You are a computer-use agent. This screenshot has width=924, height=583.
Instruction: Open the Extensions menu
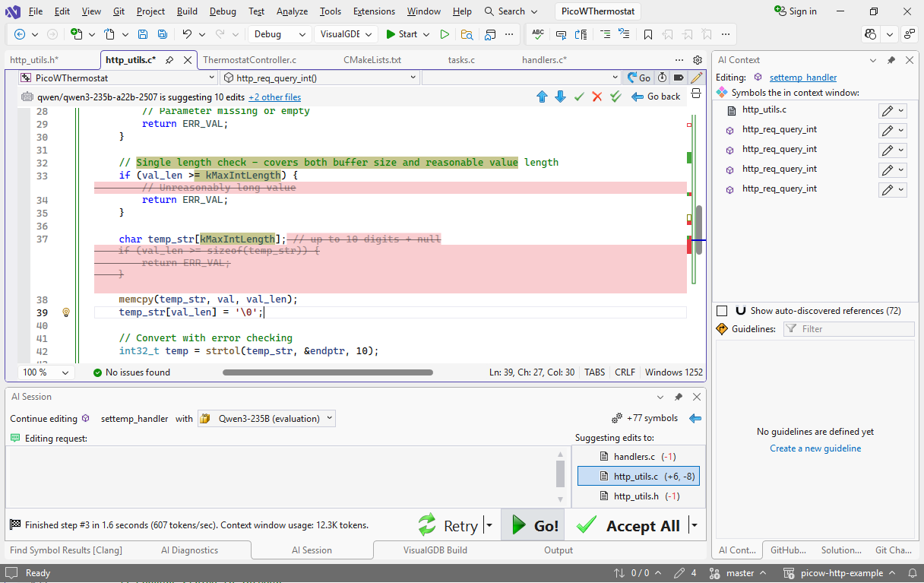[x=374, y=11]
